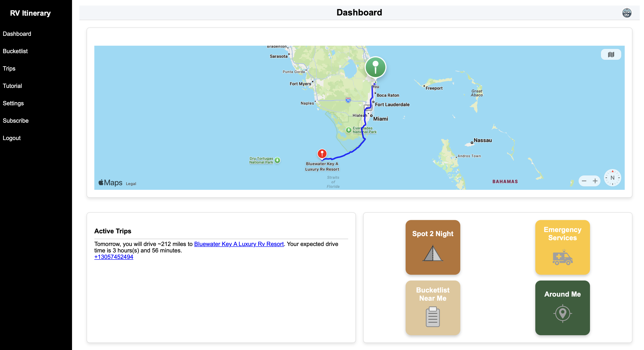Viewport: 644px width, 350px height.
Task: Open the Spot 2 Night tile
Action: (x=433, y=247)
